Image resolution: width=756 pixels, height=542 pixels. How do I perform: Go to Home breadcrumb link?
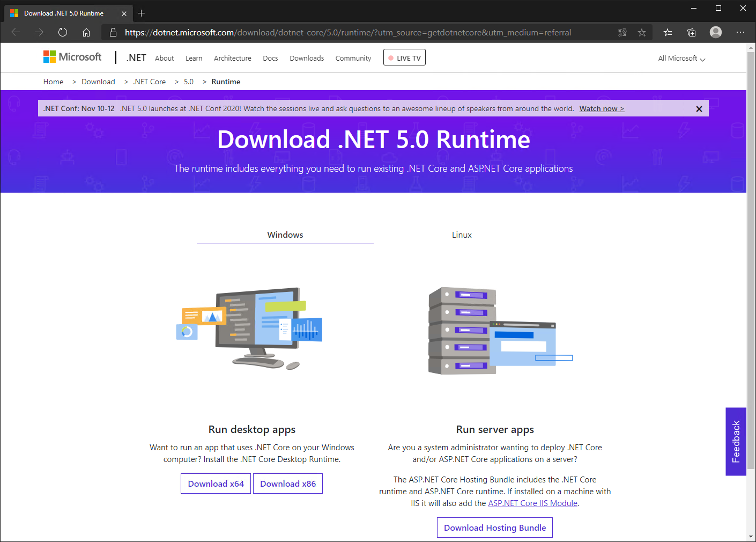[x=53, y=82]
